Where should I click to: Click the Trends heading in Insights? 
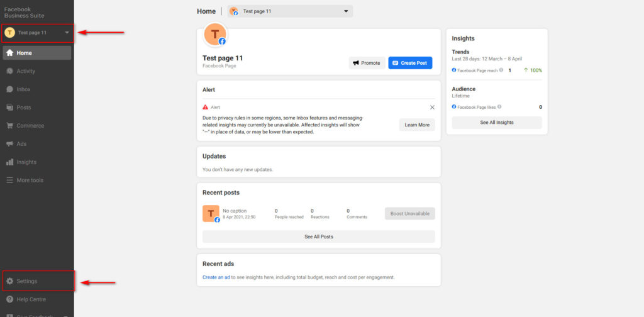(x=460, y=52)
